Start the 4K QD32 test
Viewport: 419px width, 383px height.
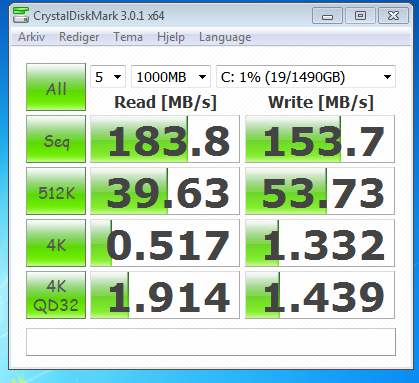tap(56, 295)
